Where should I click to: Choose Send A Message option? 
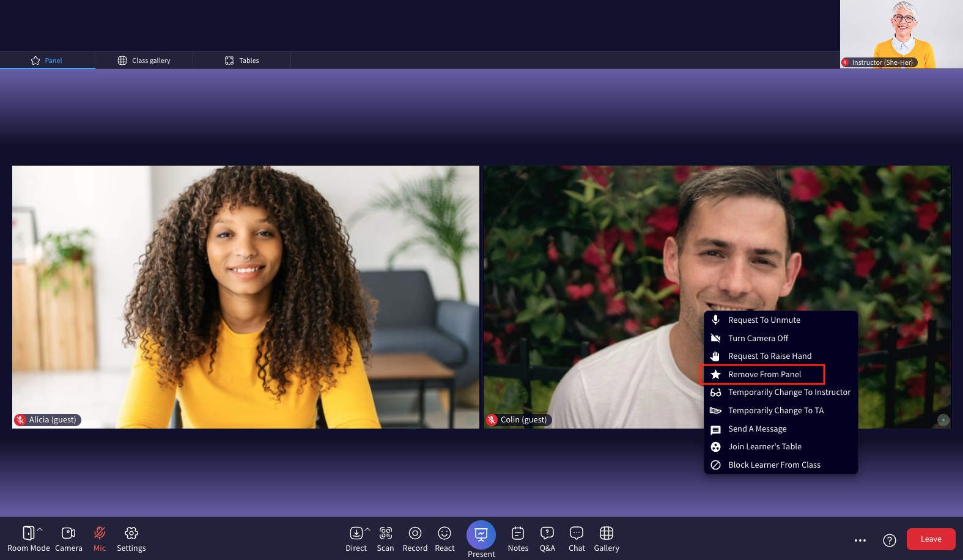click(x=781, y=429)
